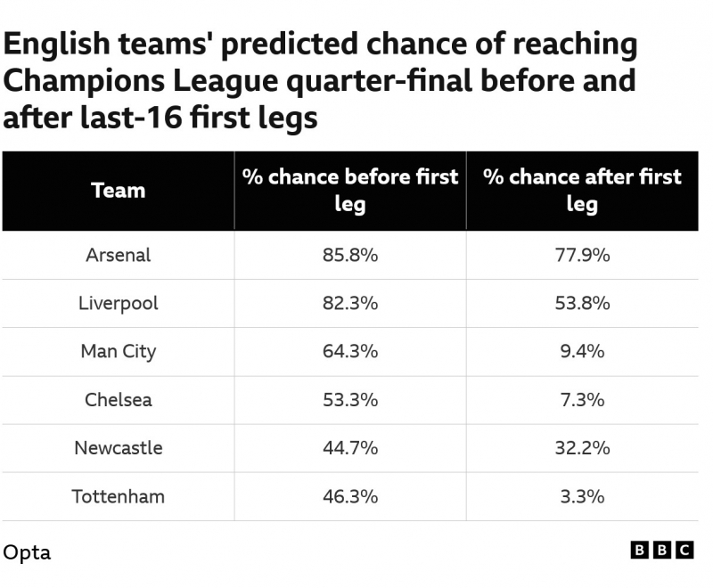This screenshot has width=713, height=588.
Task: Select the '% chance after first leg' header
Action: coord(582,190)
